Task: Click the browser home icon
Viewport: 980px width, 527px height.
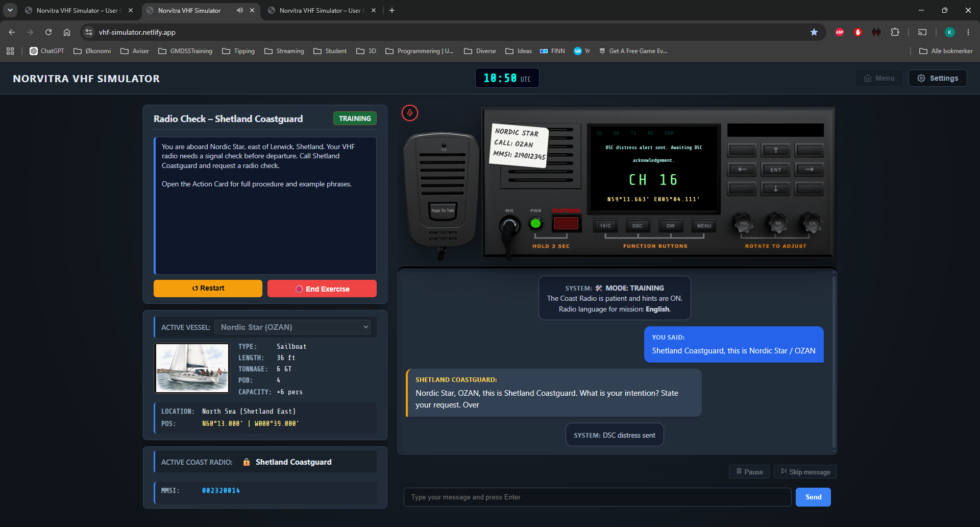Action: click(x=67, y=32)
